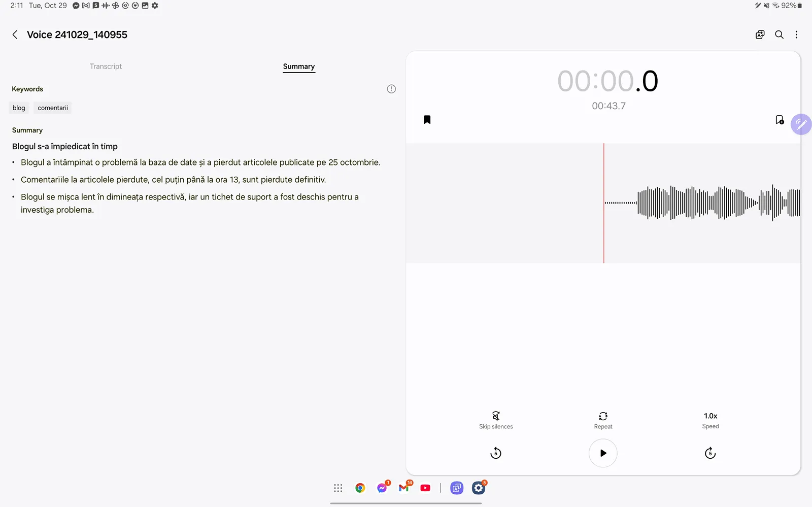The width and height of the screenshot is (812, 507).
Task: Tap the "comentarii" keyword chip
Action: tap(53, 108)
